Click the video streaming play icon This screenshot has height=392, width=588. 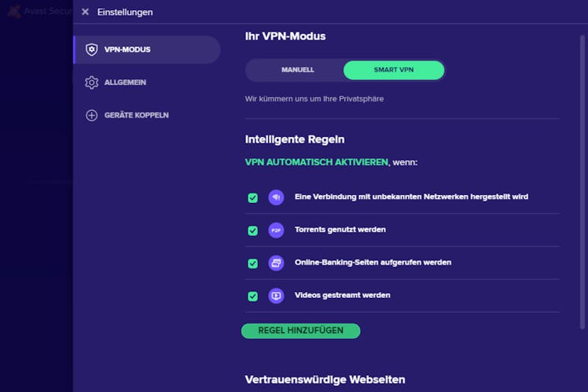coord(276,296)
